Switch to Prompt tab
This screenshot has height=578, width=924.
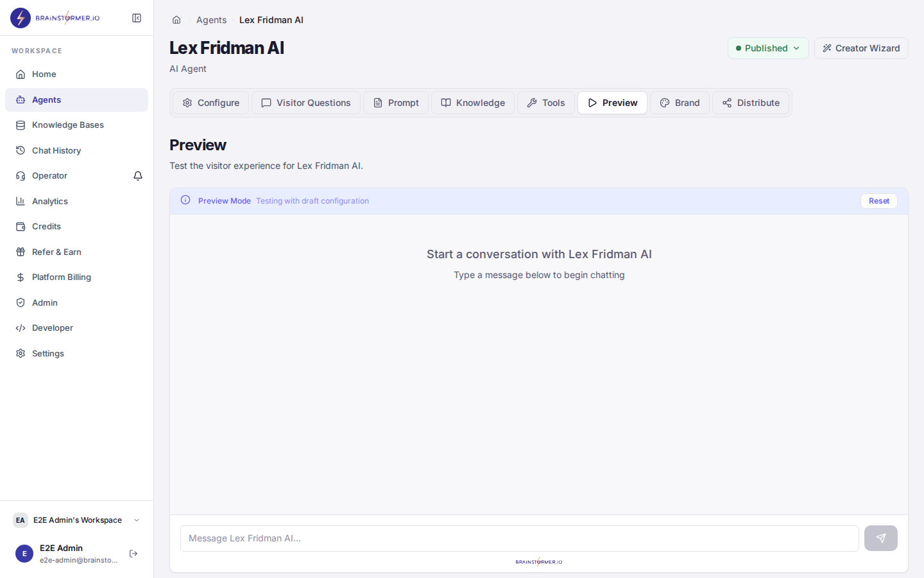pyautogui.click(x=396, y=103)
